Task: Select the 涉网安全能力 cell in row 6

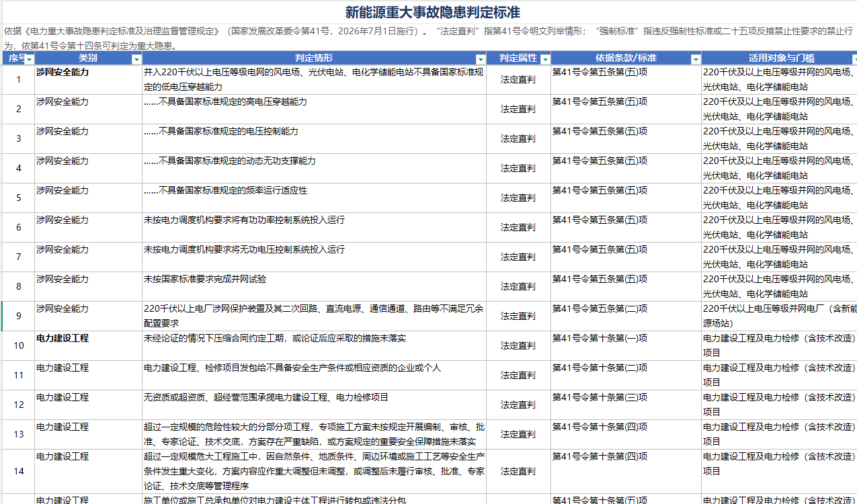Action: 88,228
